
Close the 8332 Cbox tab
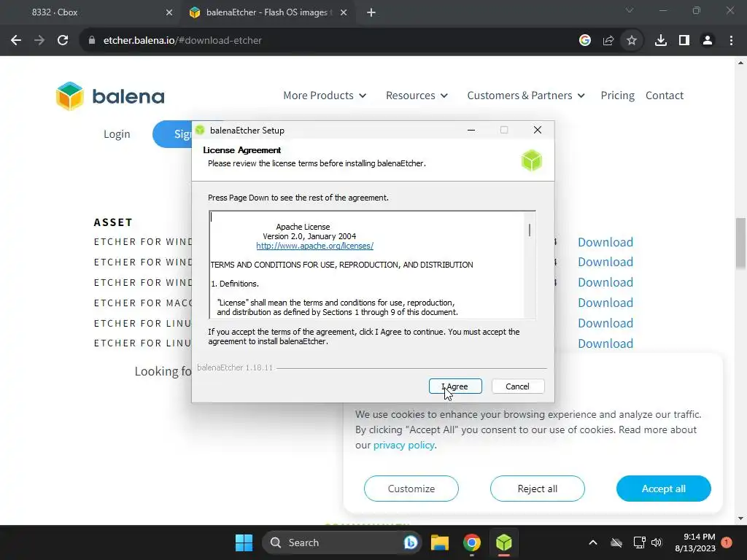(x=169, y=12)
